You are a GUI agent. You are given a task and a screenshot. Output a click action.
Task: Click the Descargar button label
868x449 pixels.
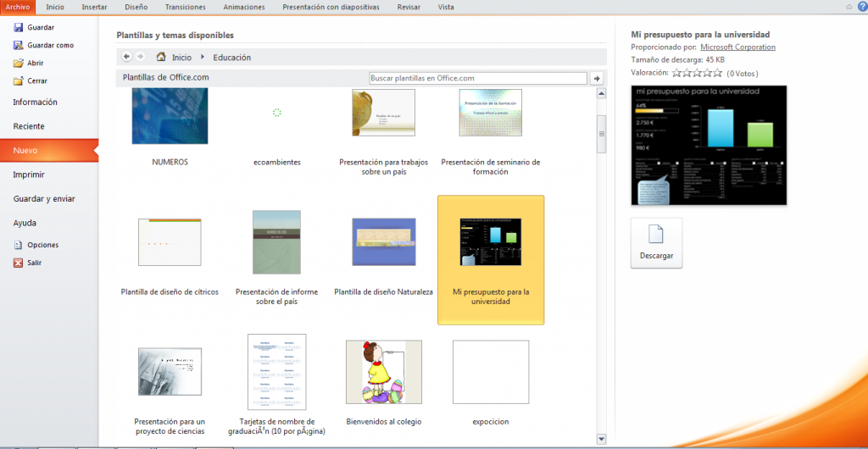point(657,256)
